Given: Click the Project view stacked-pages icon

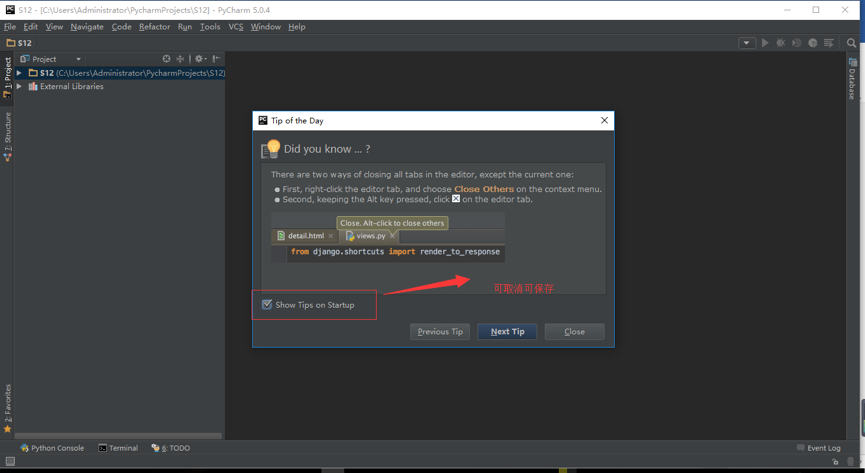Looking at the screenshot, I should point(24,59).
